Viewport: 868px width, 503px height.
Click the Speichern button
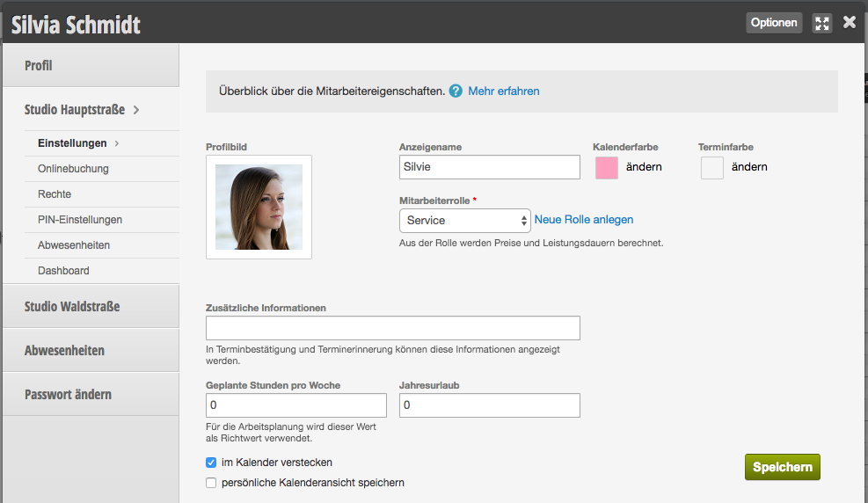(782, 467)
